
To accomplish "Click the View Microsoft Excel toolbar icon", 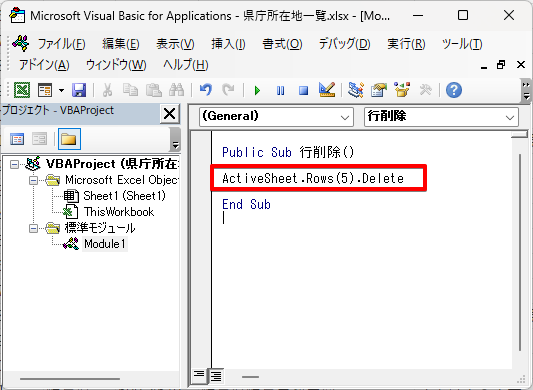I will (x=22, y=90).
